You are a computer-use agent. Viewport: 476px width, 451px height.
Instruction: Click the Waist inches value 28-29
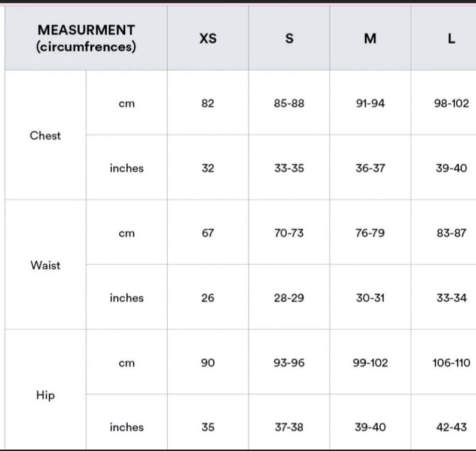[289, 298]
